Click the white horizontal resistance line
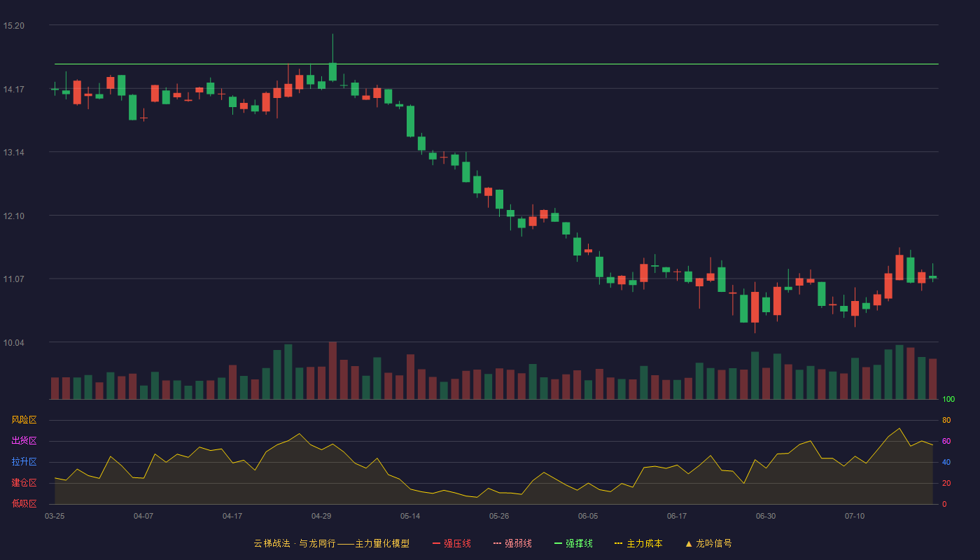The height and width of the screenshot is (560, 980). tap(496, 64)
